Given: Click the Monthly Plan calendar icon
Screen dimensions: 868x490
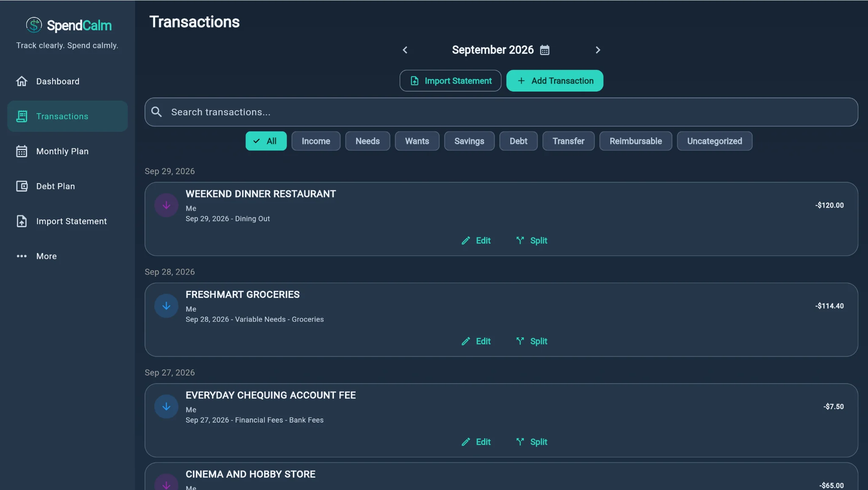Looking at the screenshot, I should pos(22,151).
